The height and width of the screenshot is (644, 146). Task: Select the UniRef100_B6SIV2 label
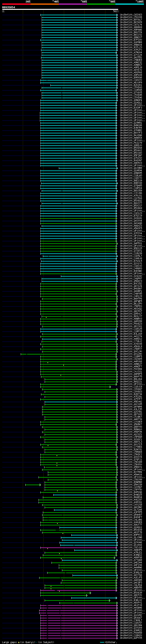click(x=131, y=35)
